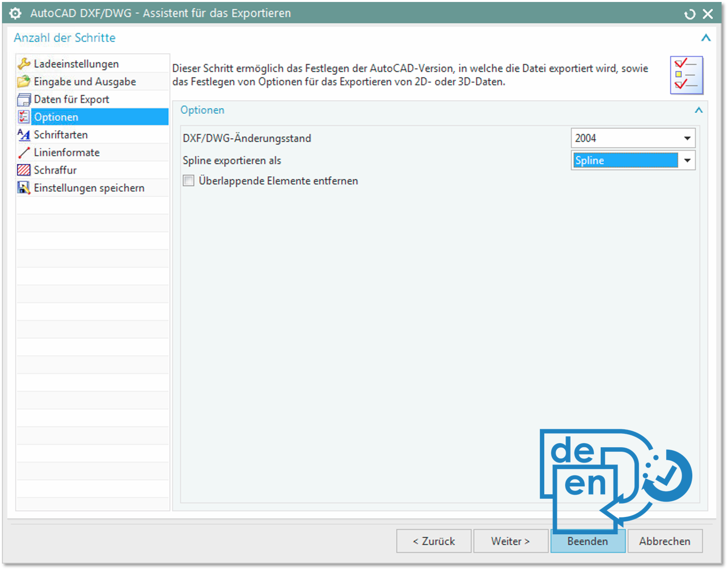
Task: Click the Schraffur hatch pattern icon
Action: [24, 170]
